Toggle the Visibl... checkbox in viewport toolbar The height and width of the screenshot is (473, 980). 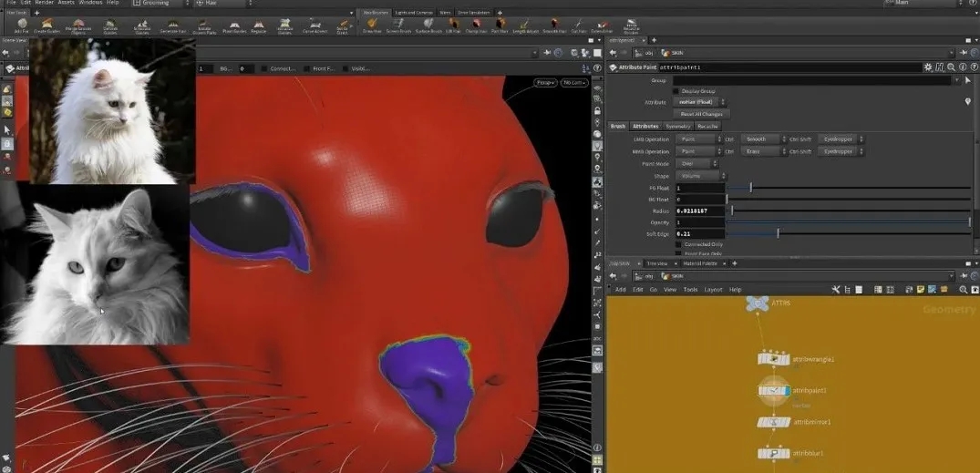coord(346,68)
